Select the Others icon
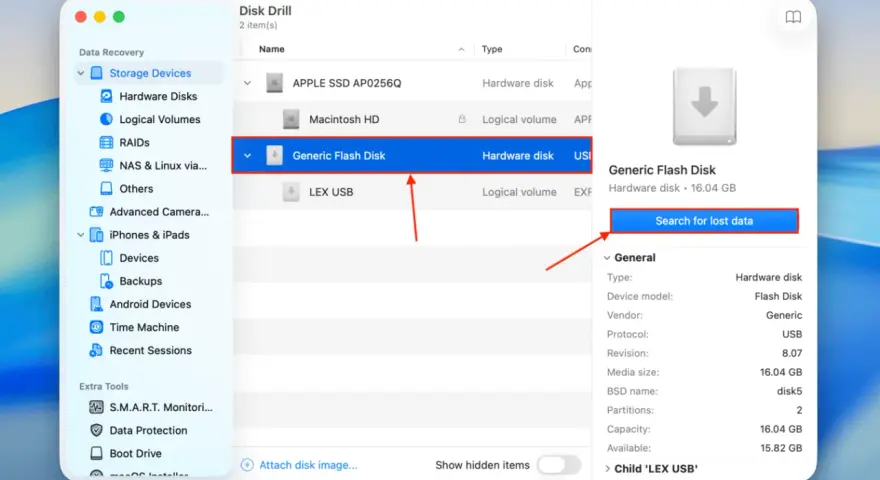The image size is (880, 480). (x=106, y=188)
